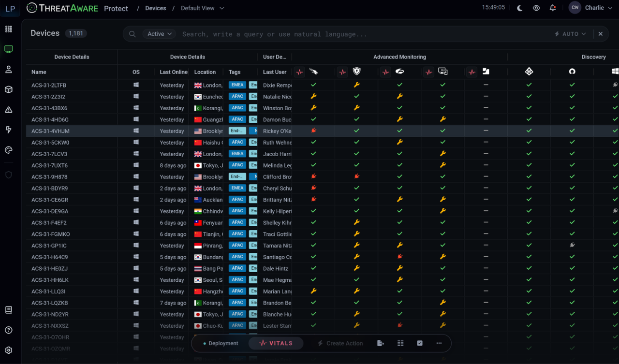Open the cube icon section in the sidebar
The image size is (619, 364).
tap(9, 90)
